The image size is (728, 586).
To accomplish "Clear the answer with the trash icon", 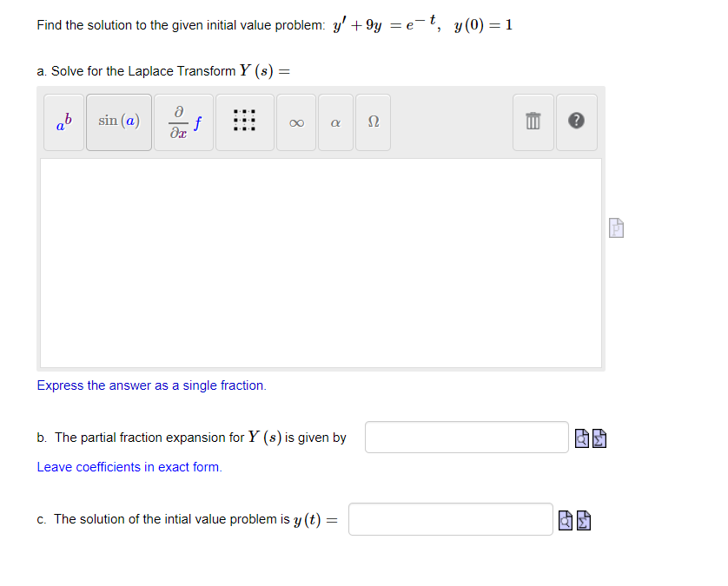I will point(533,122).
